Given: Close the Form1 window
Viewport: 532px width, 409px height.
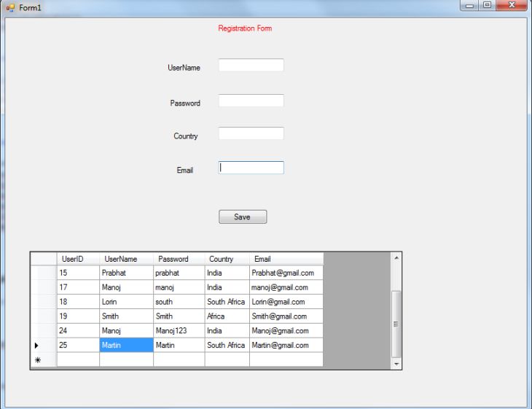Looking at the screenshot, I should pos(512,5).
